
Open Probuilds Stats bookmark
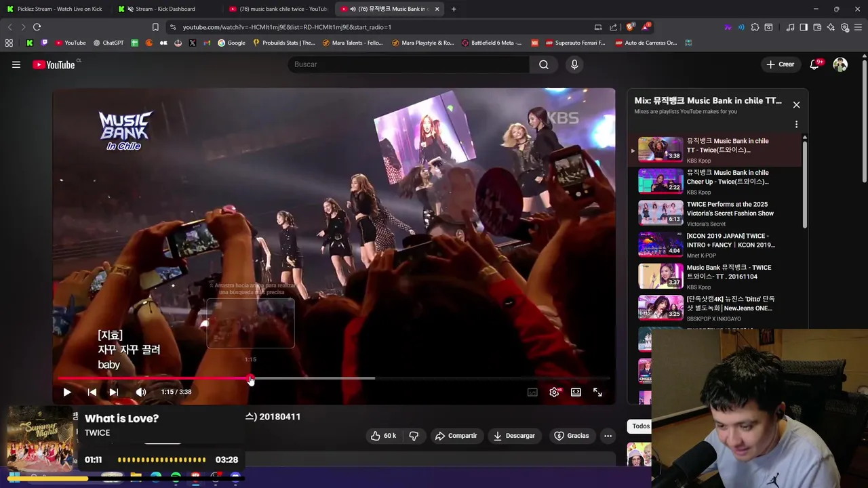[x=283, y=43]
